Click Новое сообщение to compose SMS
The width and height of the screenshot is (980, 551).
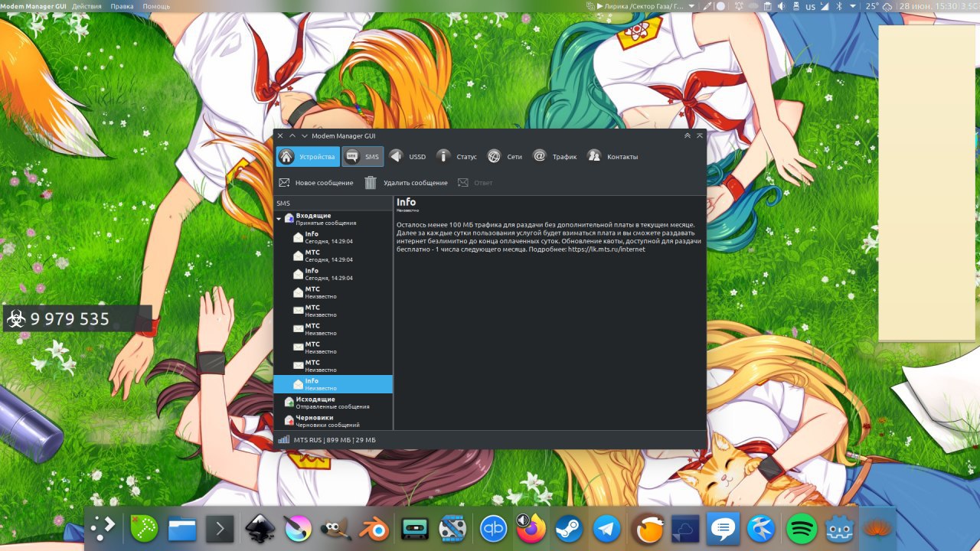(x=315, y=183)
